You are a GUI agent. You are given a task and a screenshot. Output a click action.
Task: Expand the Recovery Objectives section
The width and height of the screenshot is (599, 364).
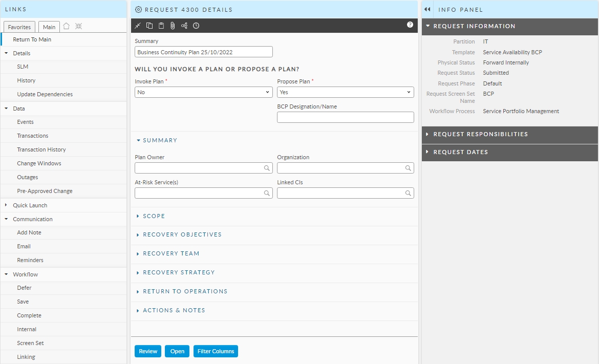[x=182, y=234]
